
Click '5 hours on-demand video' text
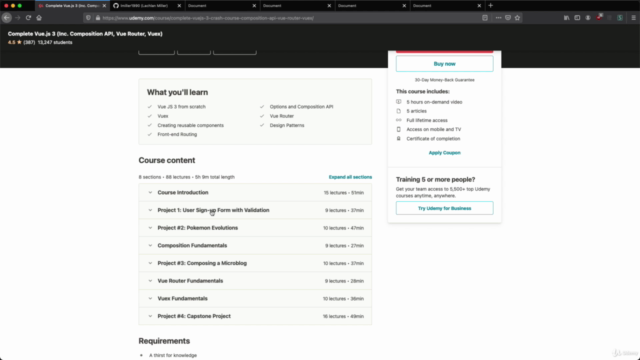[434, 102]
